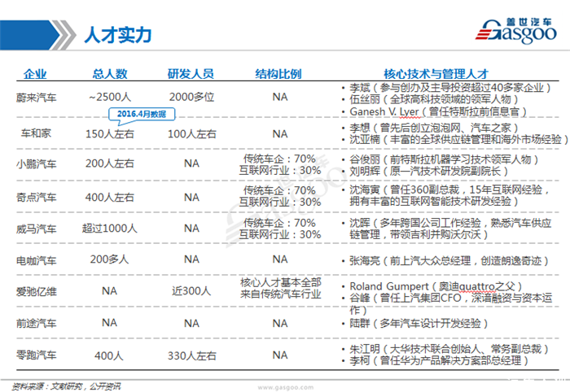Select the title text '人才实力'
This screenshot has width=570, height=392.
click(118, 35)
